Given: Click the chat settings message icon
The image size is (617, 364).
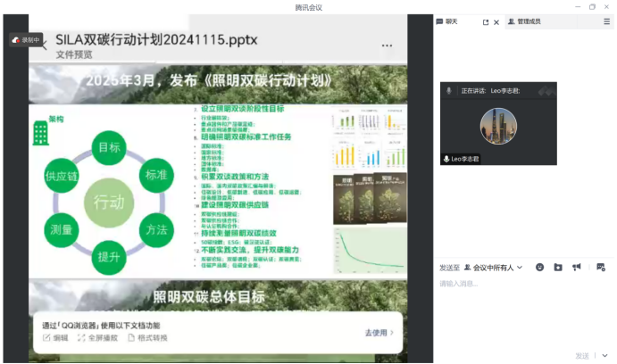Looking at the screenshot, I should point(600,268).
